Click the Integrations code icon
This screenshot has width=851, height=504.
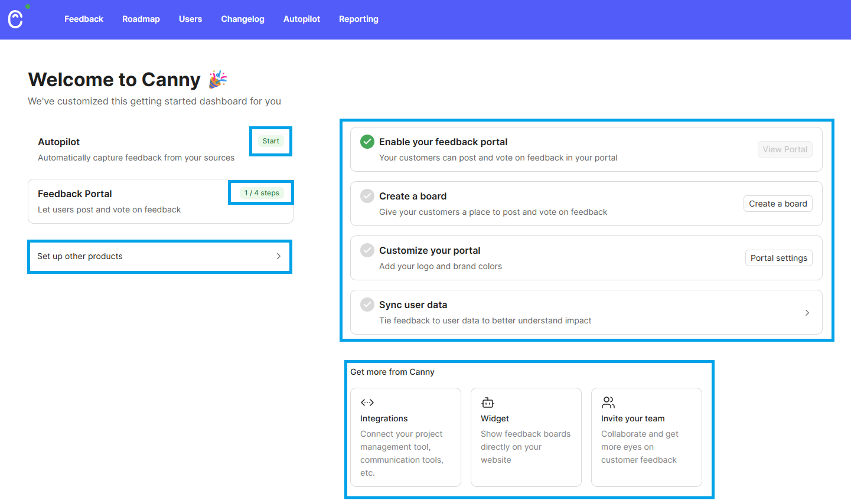367,402
